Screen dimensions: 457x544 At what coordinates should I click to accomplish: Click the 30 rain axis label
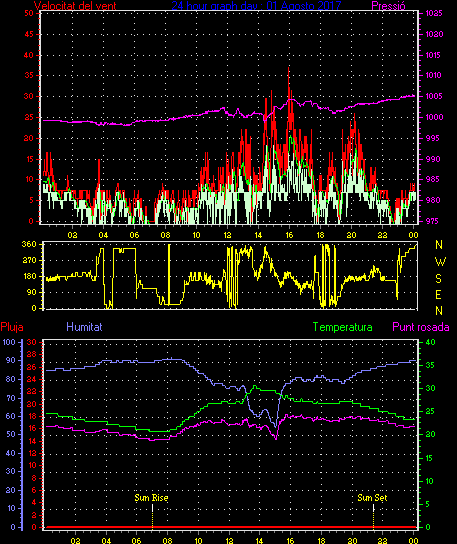click(32, 342)
